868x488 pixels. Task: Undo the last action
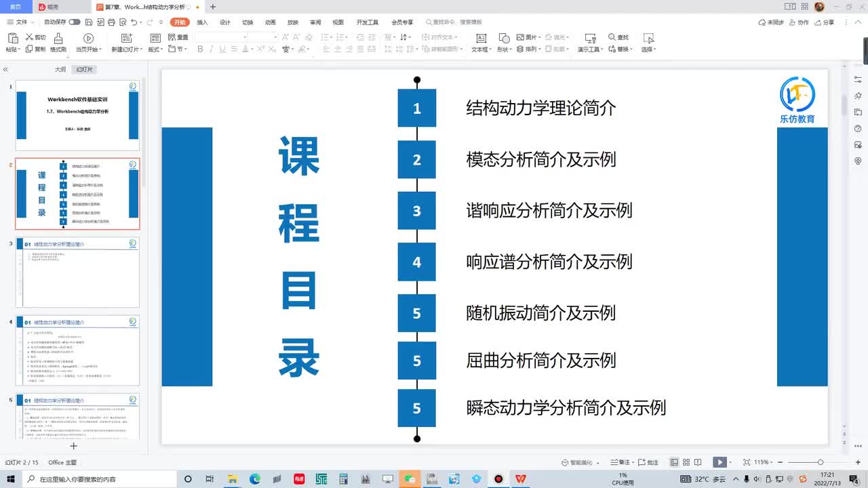click(134, 22)
